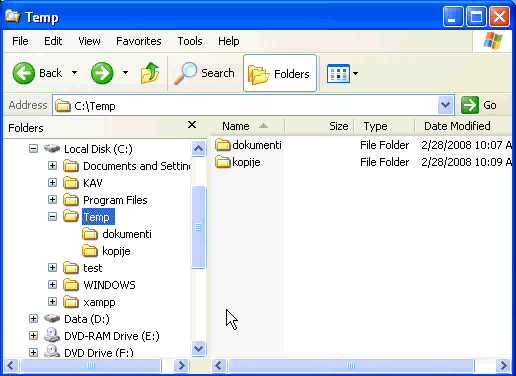
Task: Expand the Program Files folder node
Action: tap(52, 199)
